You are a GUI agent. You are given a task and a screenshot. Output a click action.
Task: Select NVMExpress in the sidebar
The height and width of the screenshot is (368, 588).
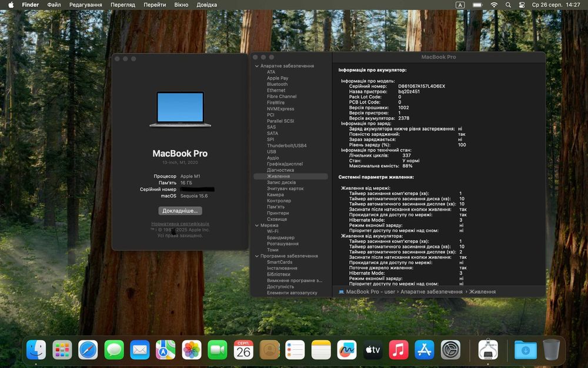[x=280, y=109]
